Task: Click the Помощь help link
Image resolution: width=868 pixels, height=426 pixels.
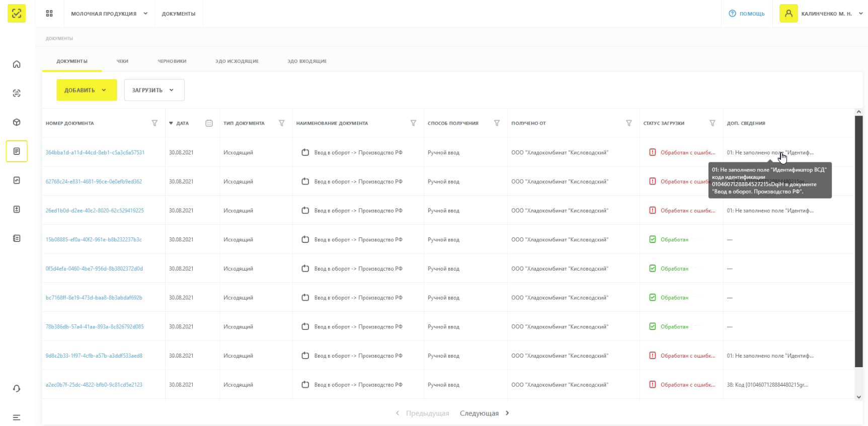Action: pyautogui.click(x=747, y=14)
